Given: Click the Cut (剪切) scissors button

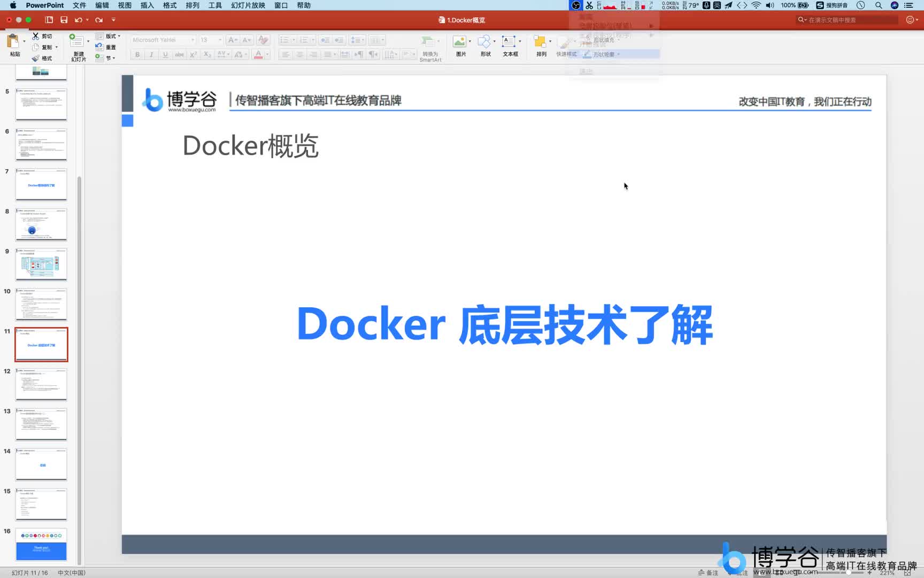Looking at the screenshot, I should point(42,36).
